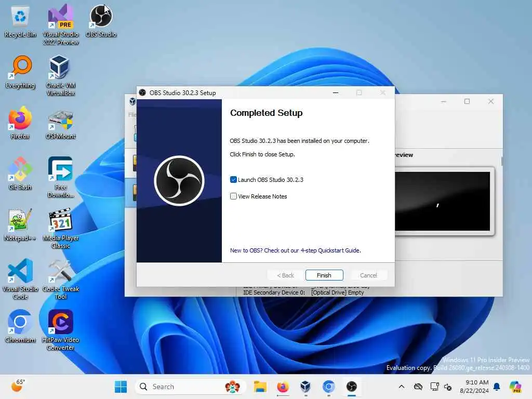Launch Notepad++ desktop icon
This screenshot has height=399, width=532.
[20, 224]
